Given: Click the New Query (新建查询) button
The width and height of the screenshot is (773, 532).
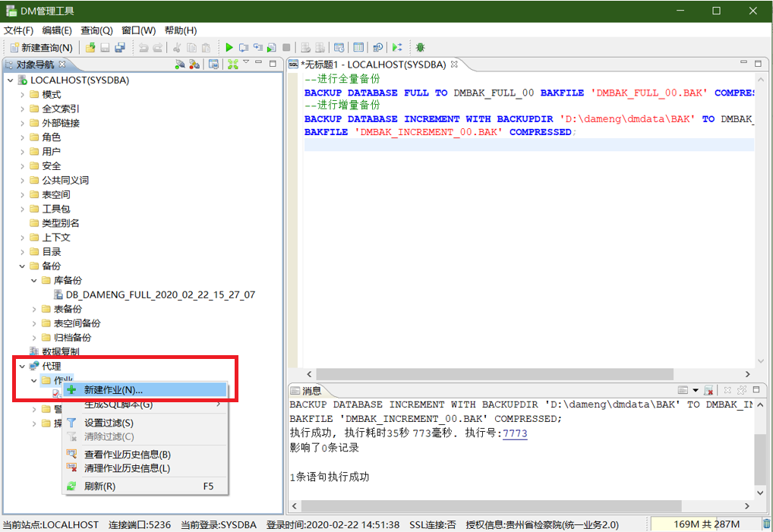Looking at the screenshot, I should [x=42, y=47].
